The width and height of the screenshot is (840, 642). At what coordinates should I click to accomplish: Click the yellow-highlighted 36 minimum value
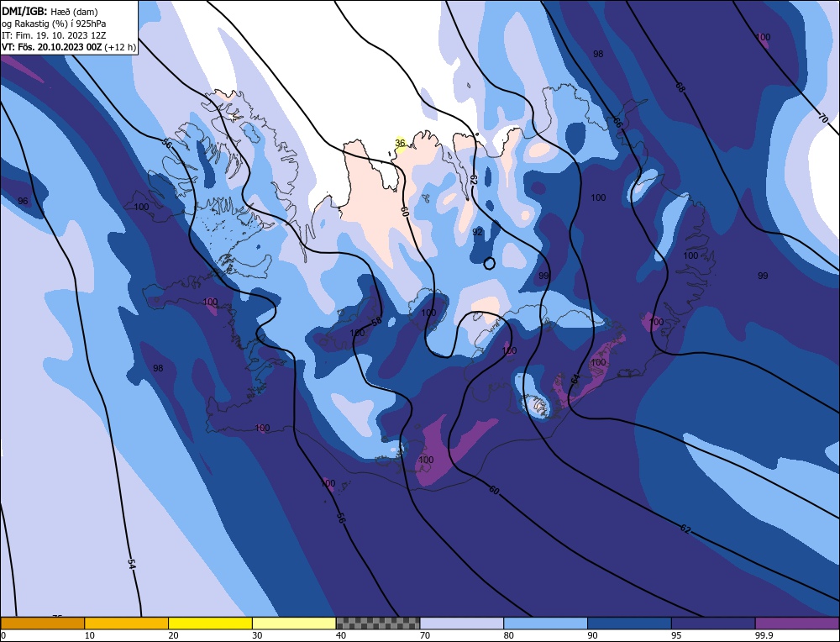(x=400, y=143)
